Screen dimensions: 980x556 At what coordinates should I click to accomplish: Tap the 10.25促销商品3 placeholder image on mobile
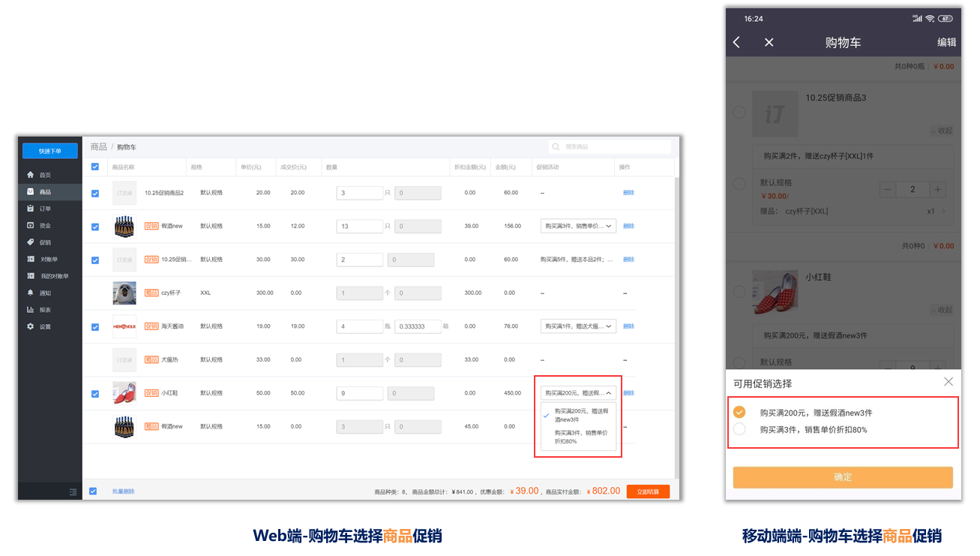click(x=775, y=114)
